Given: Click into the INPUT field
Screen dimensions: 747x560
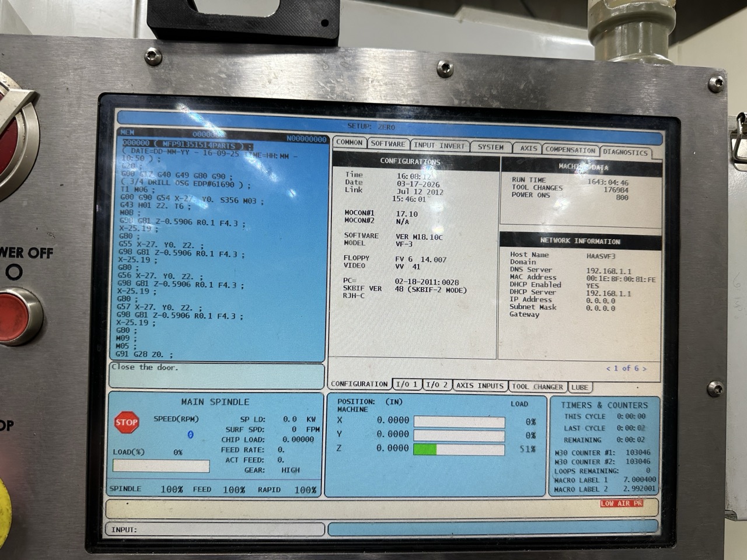Looking at the screenshot, I should tap(216, 530).
